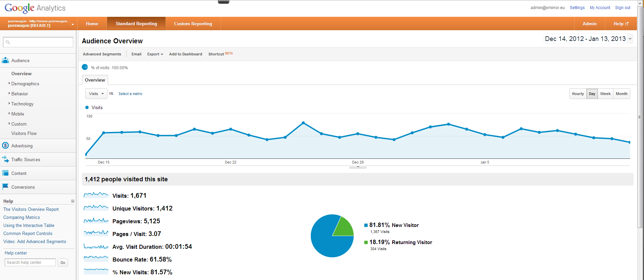This screenshot has width=644, height=280.
Task: Click the Advertising dollar icon
Action: pos(5,146)
